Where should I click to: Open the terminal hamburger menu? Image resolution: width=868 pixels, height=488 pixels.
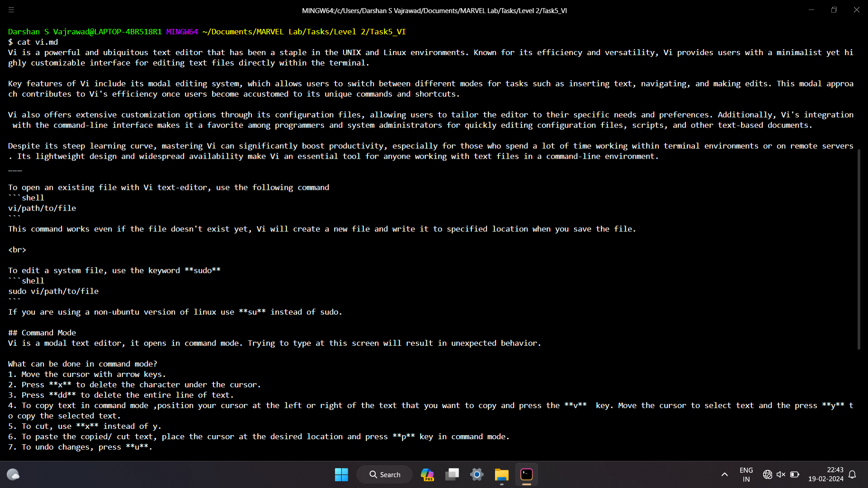point(11,10)
